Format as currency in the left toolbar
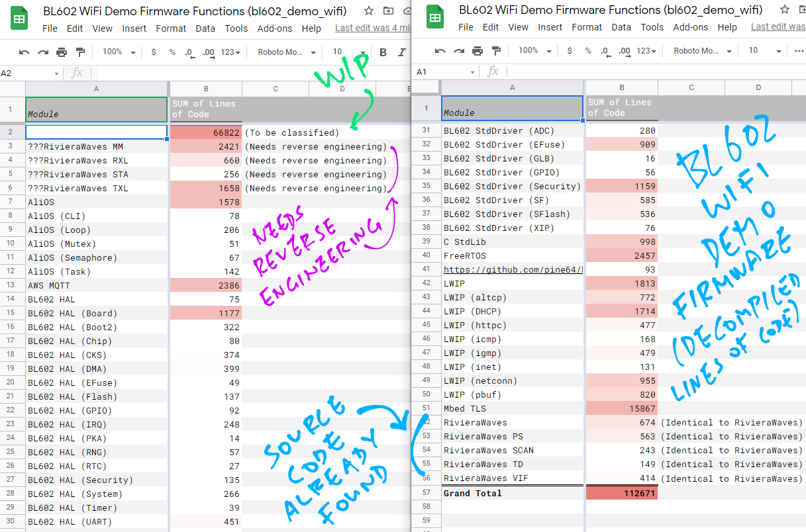 coord(154,52)
